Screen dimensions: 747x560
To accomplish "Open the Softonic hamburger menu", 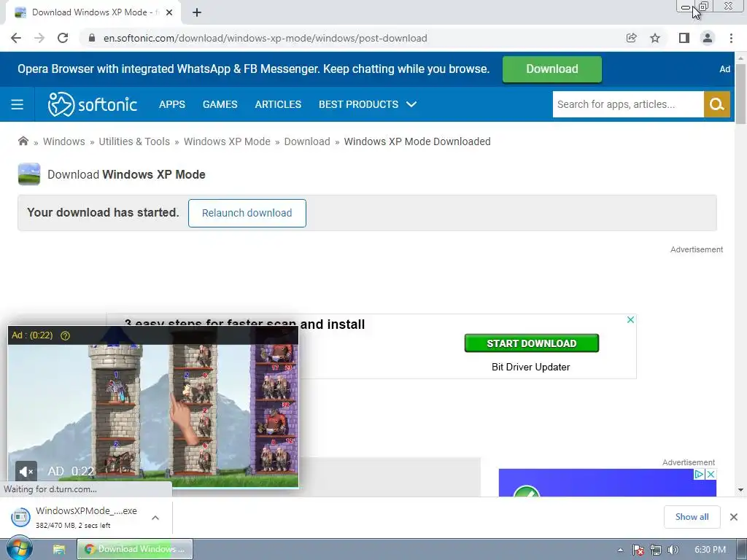I will coord(18,104).
